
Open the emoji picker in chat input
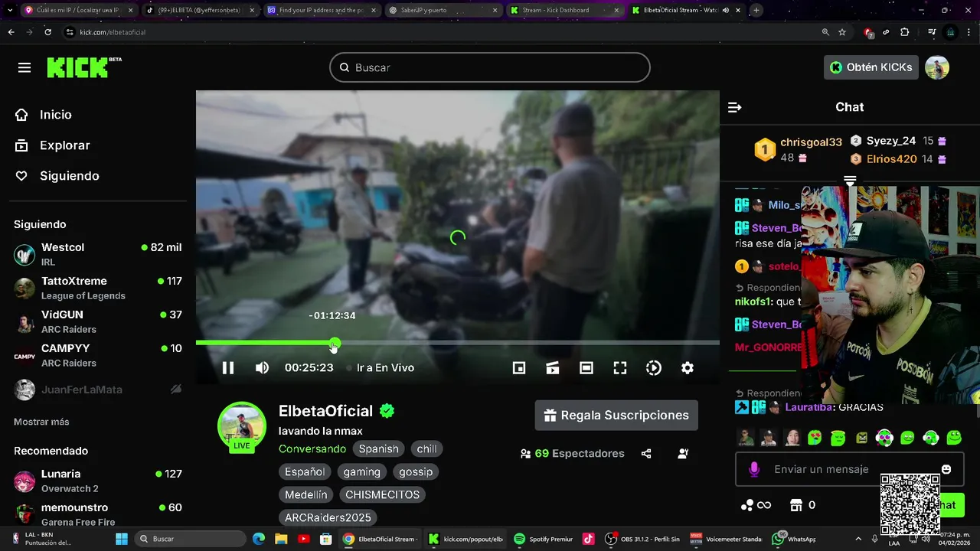(x=946, y=469)
